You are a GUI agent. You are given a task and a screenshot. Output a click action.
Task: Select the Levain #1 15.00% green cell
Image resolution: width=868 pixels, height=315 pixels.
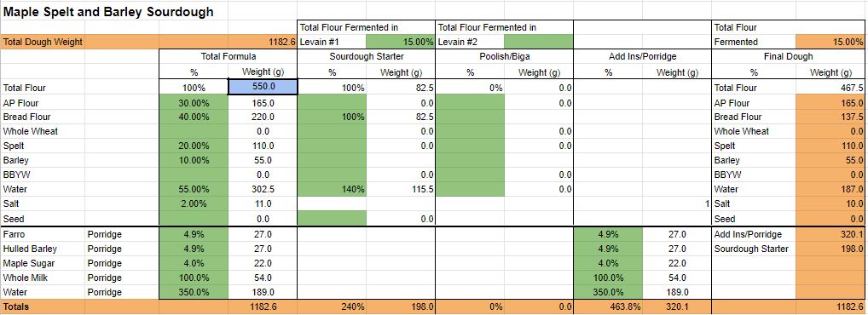[400, 42]
